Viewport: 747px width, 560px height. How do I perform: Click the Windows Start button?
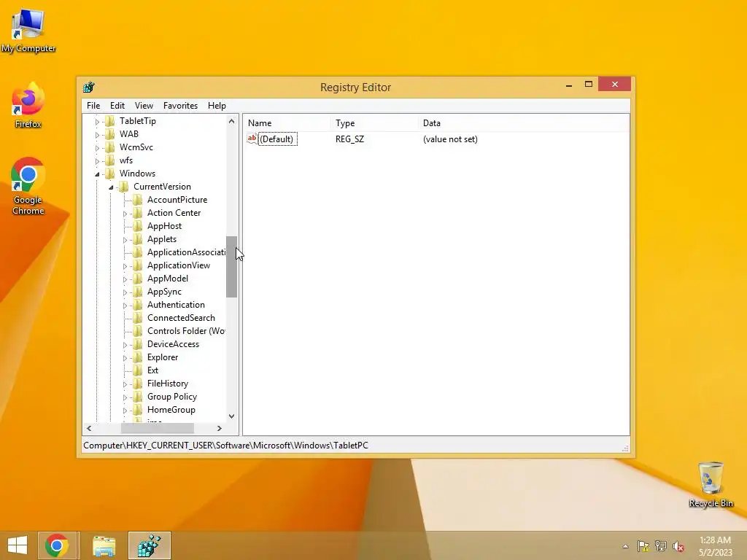[18, 545]
